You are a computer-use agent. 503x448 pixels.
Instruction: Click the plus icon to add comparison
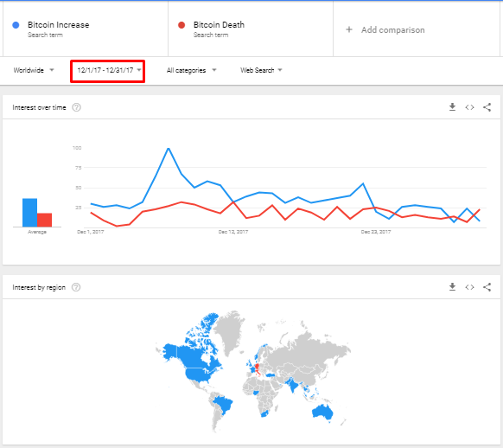click(349, 29)
